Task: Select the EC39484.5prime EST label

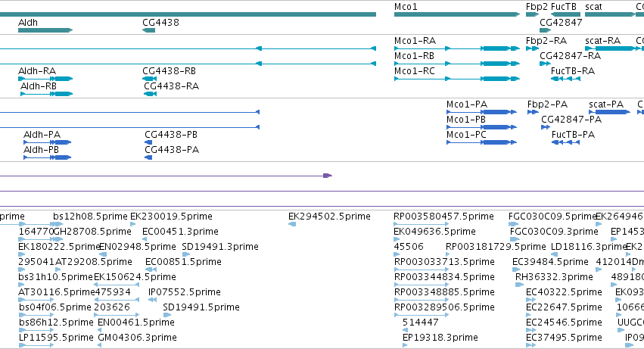Action: click(550, 262)
